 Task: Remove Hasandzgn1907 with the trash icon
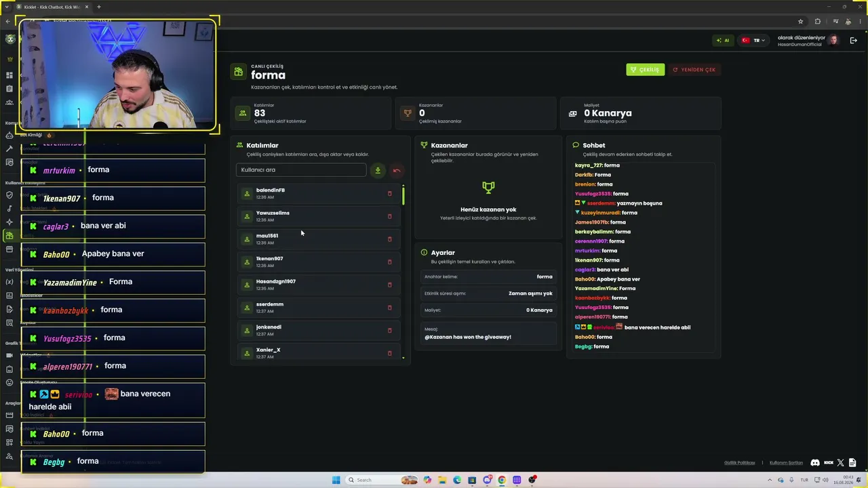[x=389, y=285]
